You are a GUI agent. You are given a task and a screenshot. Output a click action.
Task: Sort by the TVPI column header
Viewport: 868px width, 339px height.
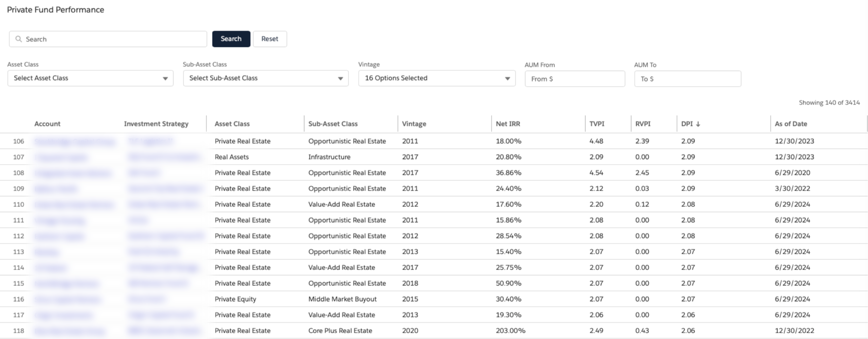click(x=597, y=124)
